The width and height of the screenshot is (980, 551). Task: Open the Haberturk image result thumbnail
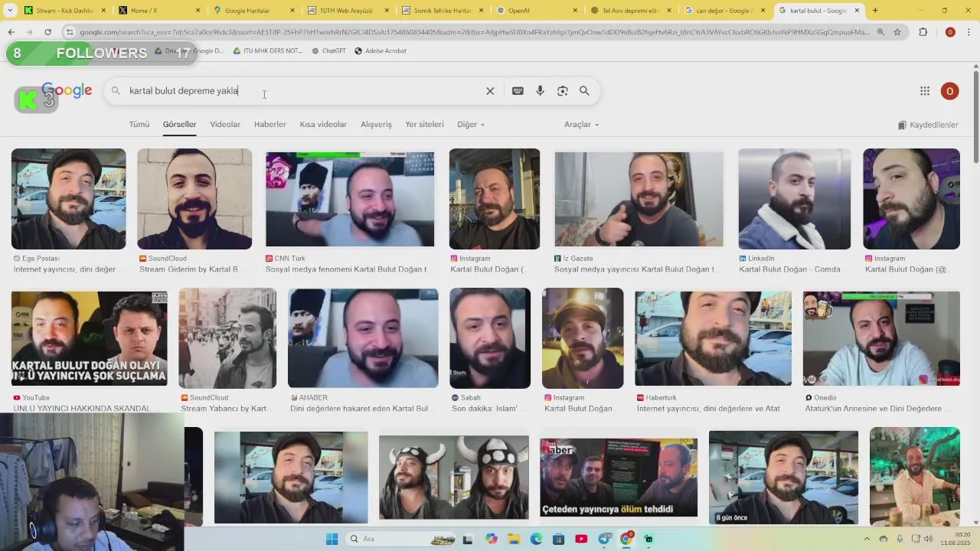pyautogui.click(x=713, y=338)
